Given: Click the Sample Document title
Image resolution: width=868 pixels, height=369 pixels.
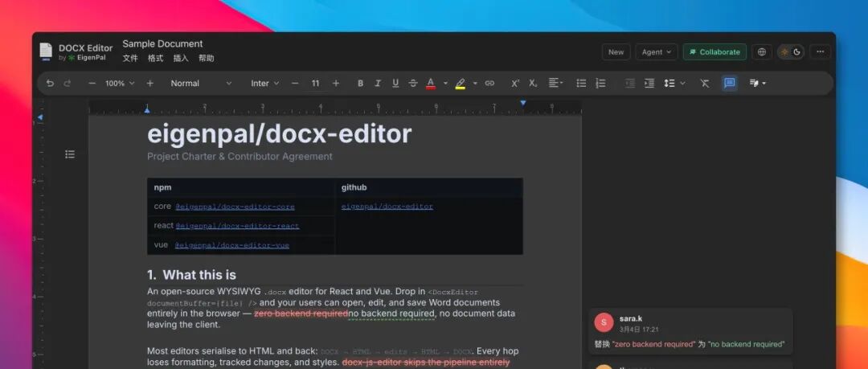Looking at the screenshot, I should click(162, 43).
